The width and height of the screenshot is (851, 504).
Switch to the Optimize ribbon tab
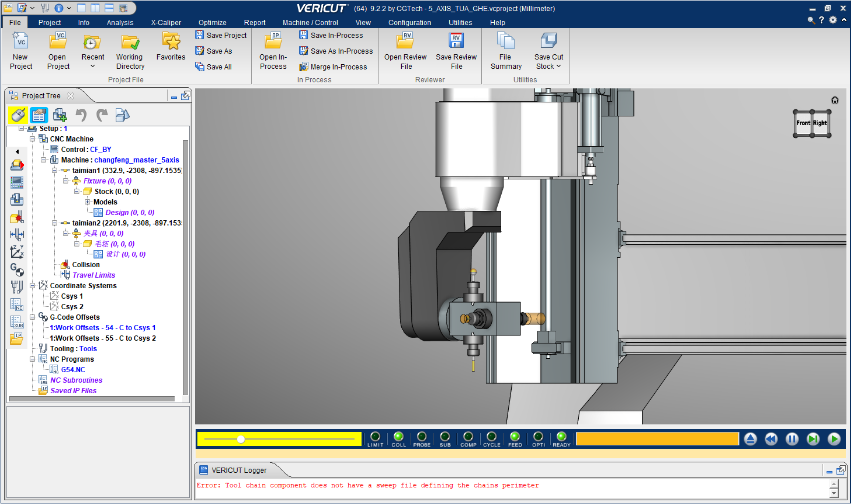point(212,22)
